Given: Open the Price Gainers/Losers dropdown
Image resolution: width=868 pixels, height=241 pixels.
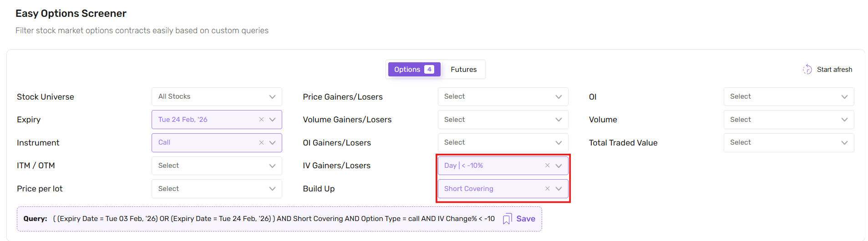Looking at the screenshot, I should click(x=503, y=97).
